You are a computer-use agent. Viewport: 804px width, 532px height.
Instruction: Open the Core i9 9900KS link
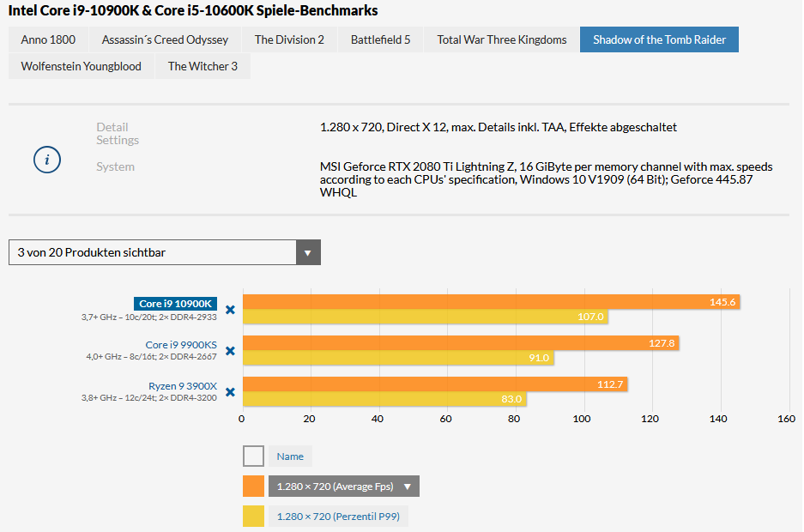(181, 345)
